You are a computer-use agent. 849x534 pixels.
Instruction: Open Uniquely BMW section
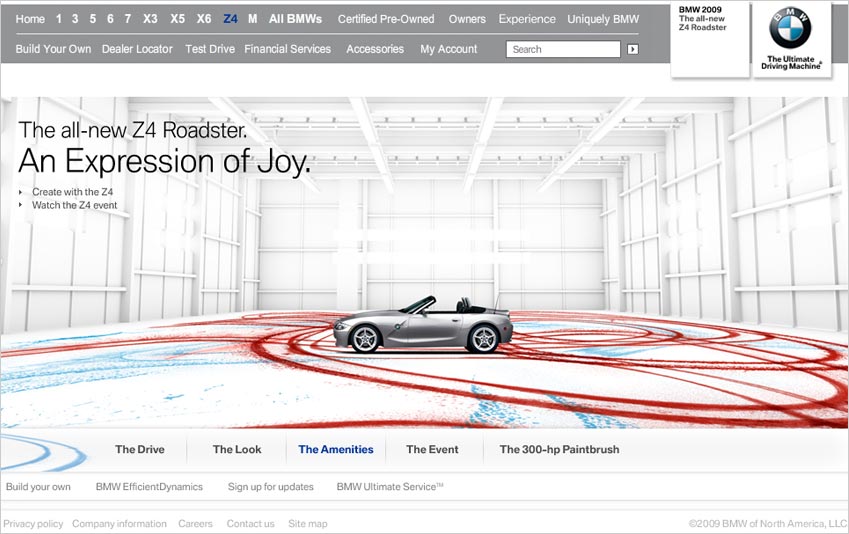click(x=603, y=19)
